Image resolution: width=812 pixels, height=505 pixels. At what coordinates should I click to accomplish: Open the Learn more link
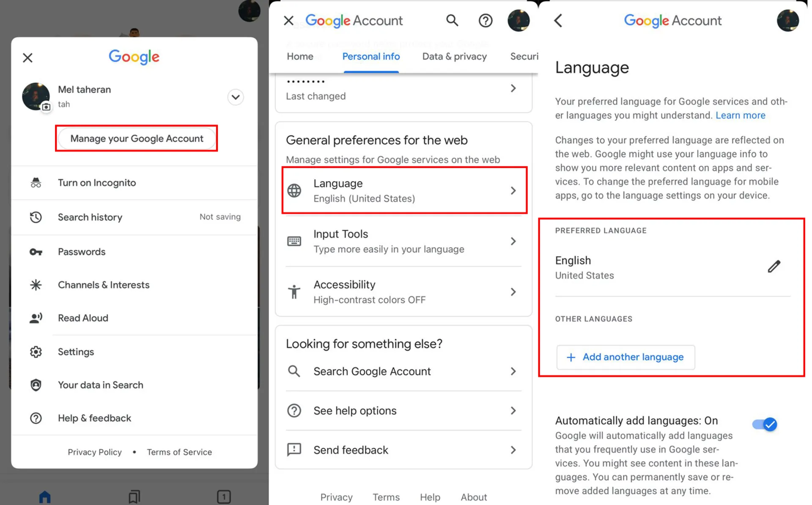point(740,115)
